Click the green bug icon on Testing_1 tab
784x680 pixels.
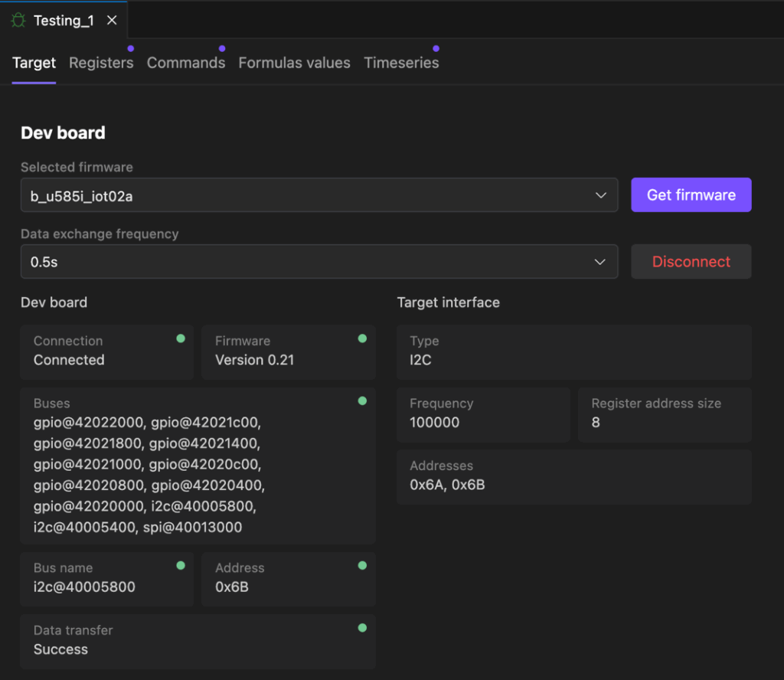pos(18,21)
